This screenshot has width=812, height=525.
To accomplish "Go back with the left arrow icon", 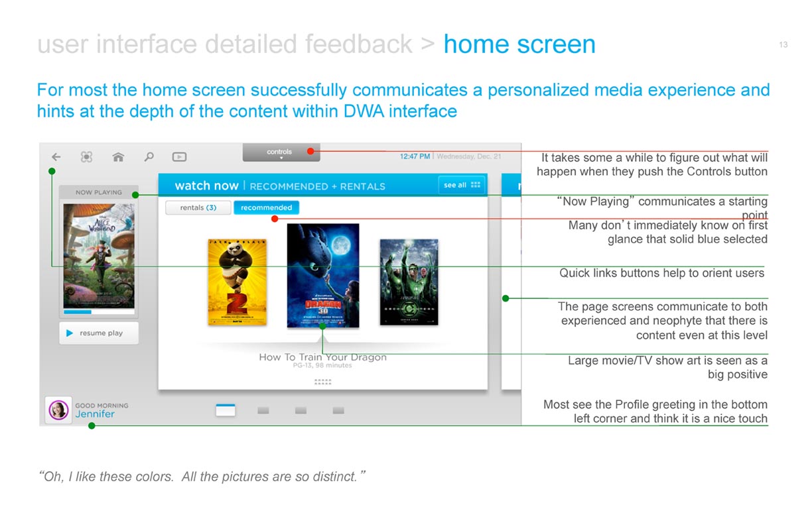I will [x=56, y=157].
